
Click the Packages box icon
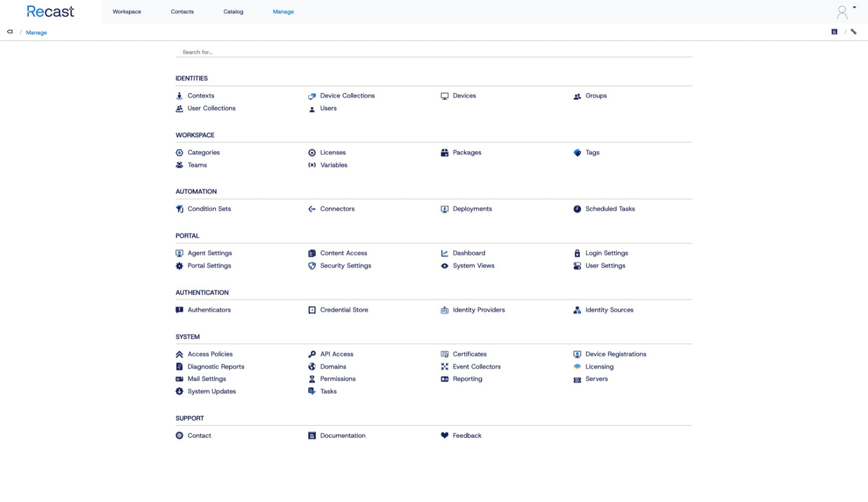pyautogui.click(x=444, y=153)
